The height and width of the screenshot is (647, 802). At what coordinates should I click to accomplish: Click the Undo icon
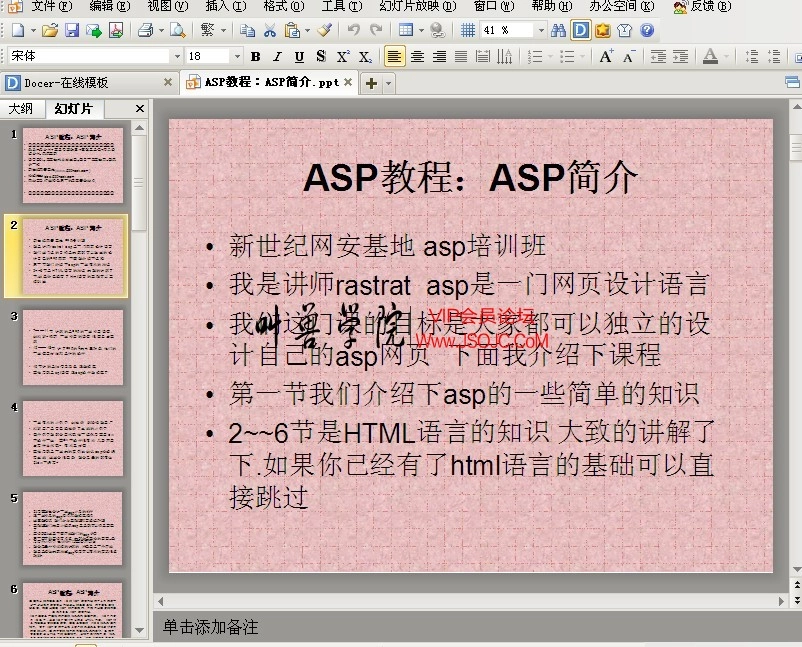click(352, 31)
